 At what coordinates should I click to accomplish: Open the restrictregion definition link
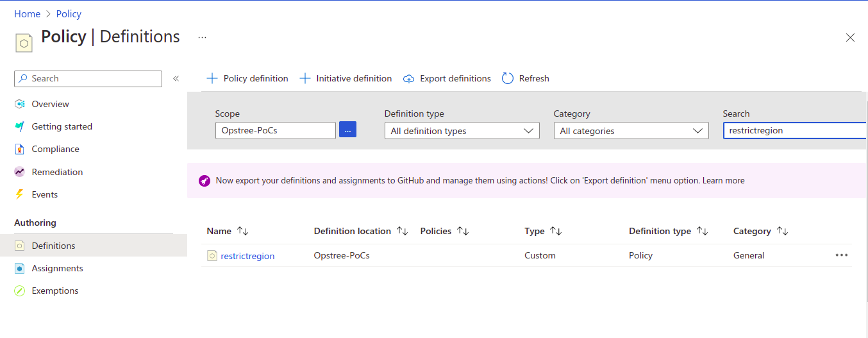point(247,256)
